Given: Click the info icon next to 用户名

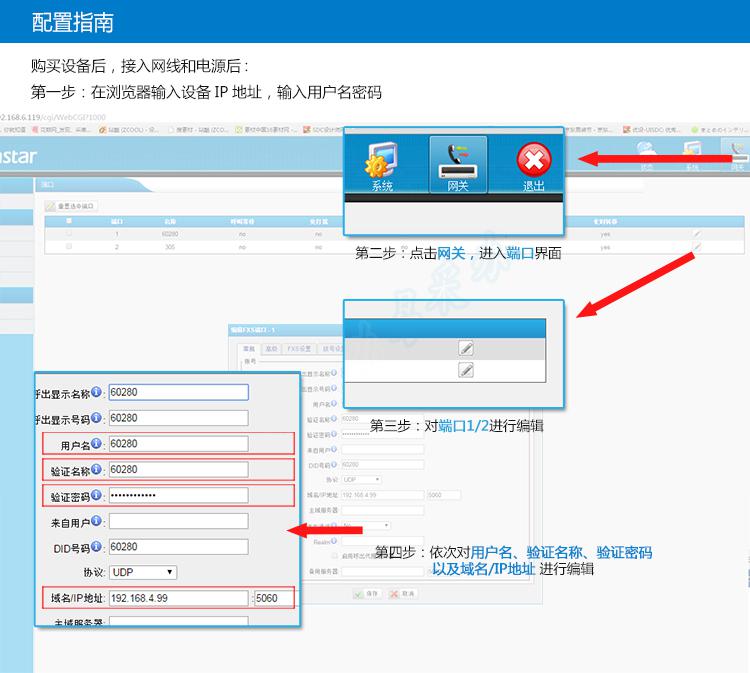Looking at the screenshot, I should [x=96, y=443].
